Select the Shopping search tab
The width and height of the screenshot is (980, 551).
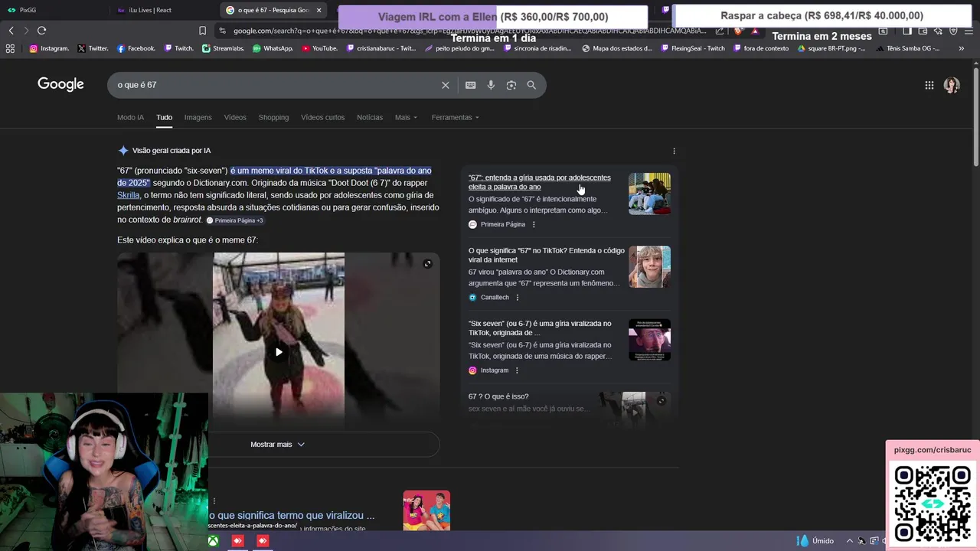point(273,117)
